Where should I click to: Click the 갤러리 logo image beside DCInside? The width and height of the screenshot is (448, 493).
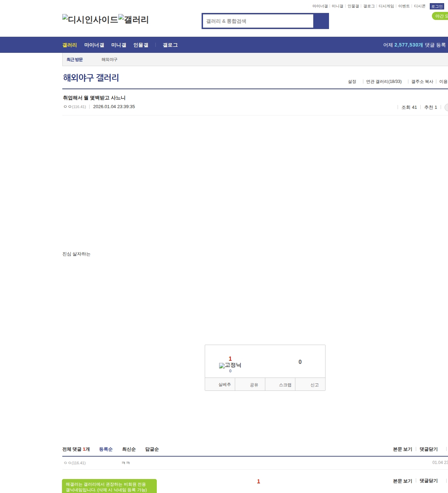click(x=133, y=20)
